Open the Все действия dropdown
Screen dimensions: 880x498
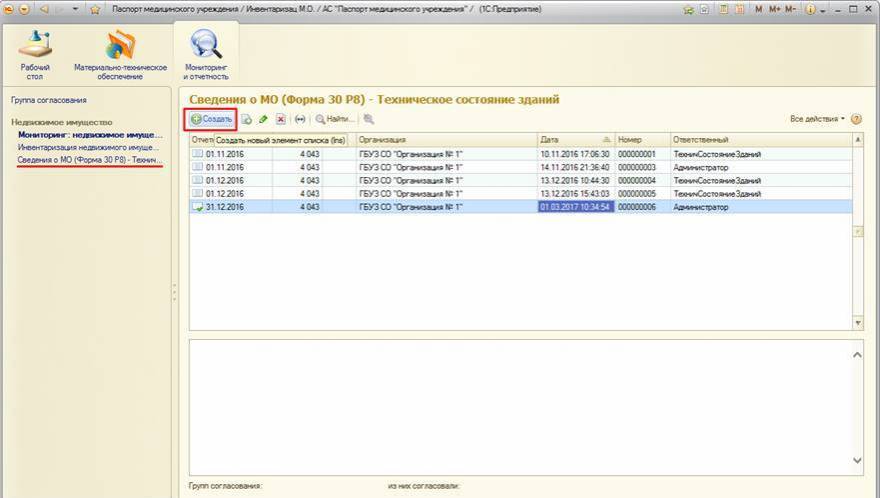[817, 119]
